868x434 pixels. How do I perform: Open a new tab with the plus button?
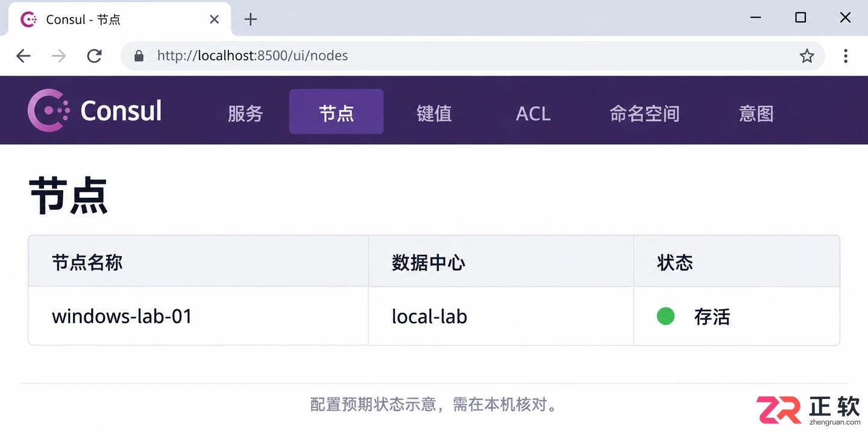(x=251, y=19)
